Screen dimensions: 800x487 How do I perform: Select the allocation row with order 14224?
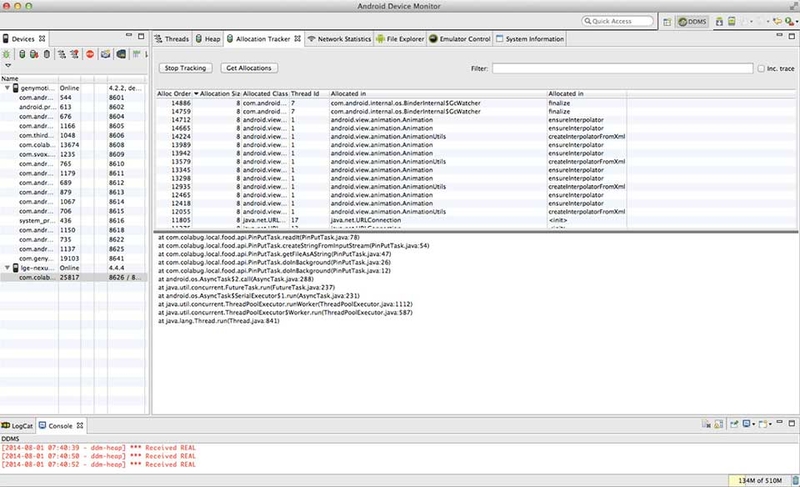click(x=476, y=137)
